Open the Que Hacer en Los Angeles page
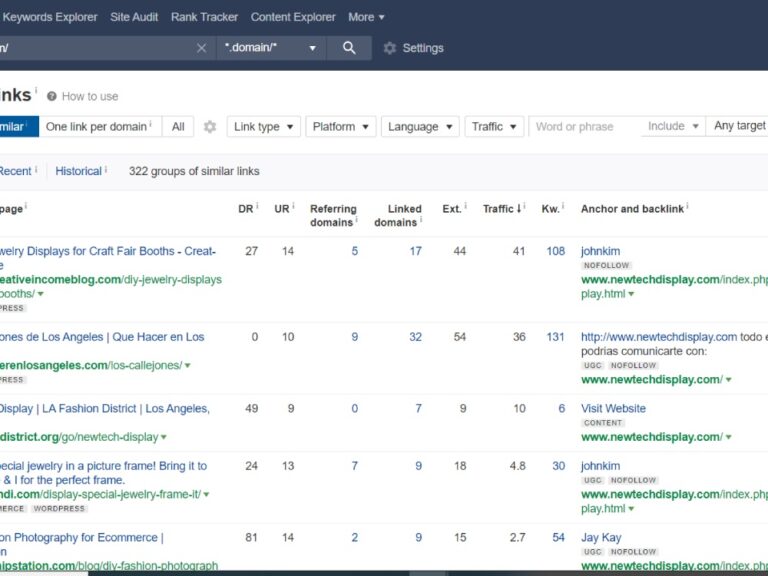The image size is (768, 576). tap(102, 337)
